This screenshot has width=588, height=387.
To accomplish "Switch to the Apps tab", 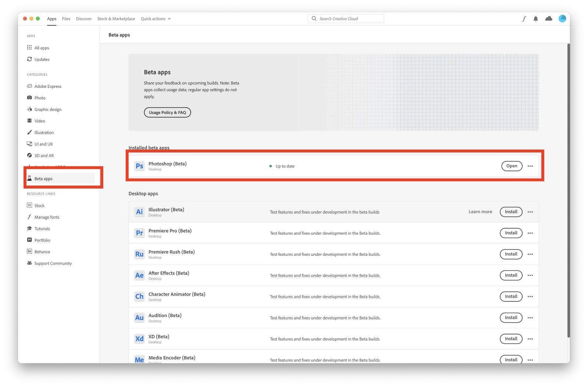I will (52, 19).
